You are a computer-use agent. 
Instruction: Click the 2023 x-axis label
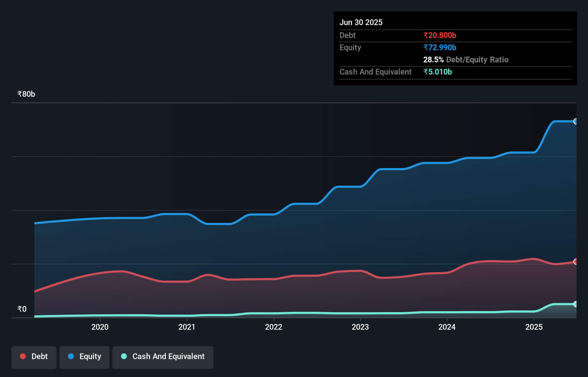(360, 327)
